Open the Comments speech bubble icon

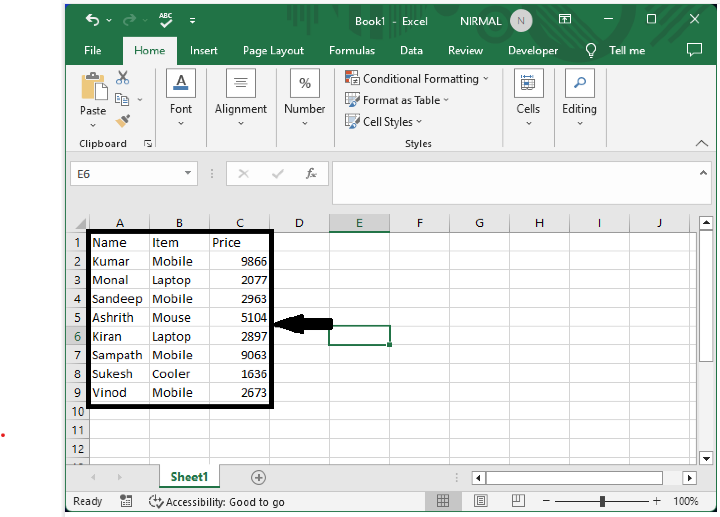(694, 50)
